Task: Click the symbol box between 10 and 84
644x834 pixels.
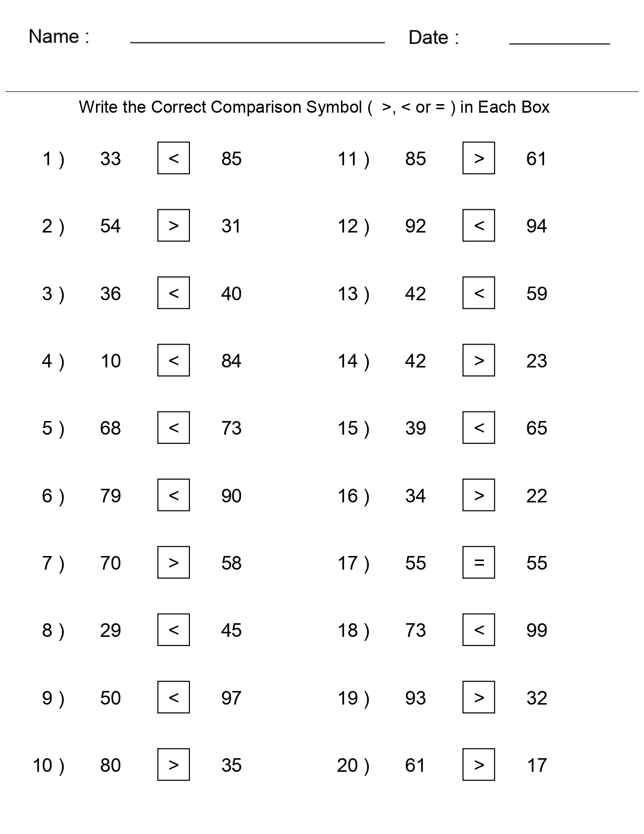Action: [173, 360]
